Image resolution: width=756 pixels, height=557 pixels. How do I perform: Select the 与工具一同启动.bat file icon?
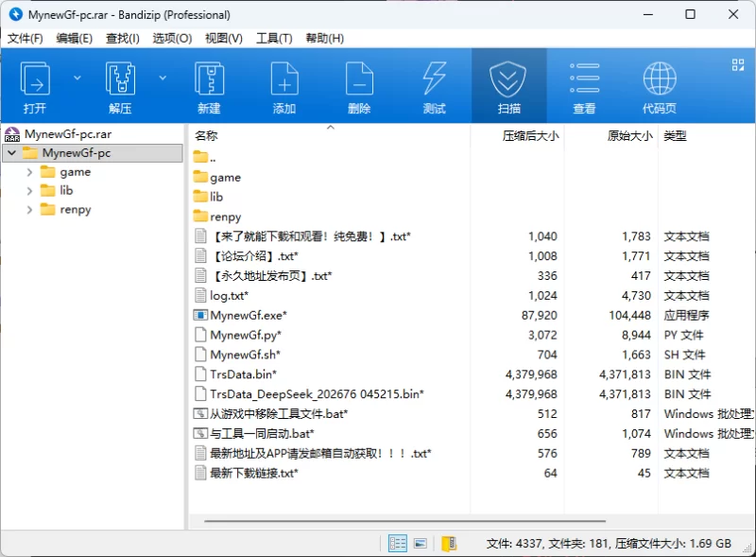200,433
